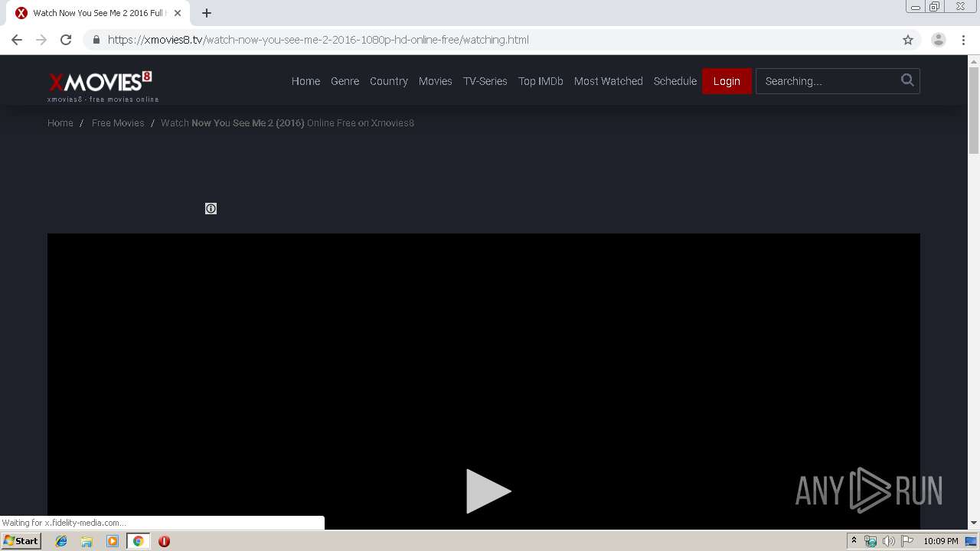Open Windows Media Player from taskbar
This screenshot has width=980, height=551.
point(113,541)
